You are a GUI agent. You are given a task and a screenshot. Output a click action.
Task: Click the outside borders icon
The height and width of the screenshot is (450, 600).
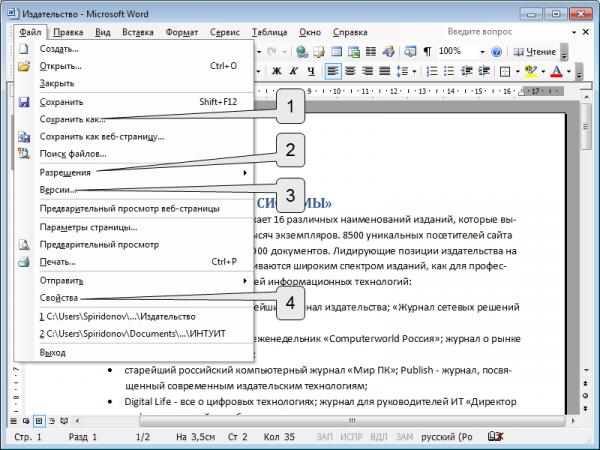click(505, 72)
